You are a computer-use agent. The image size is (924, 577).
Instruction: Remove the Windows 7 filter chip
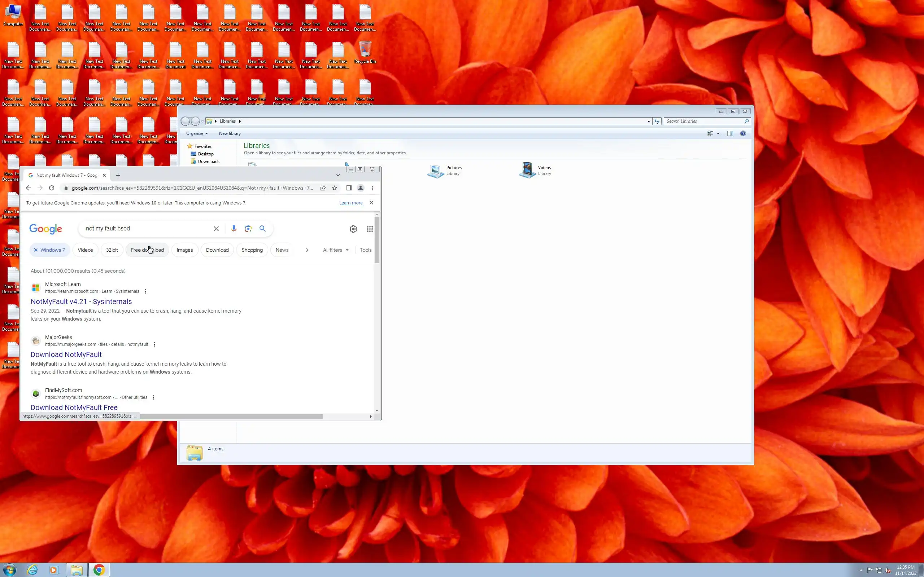pyautogui.click(x=35, y=250)
